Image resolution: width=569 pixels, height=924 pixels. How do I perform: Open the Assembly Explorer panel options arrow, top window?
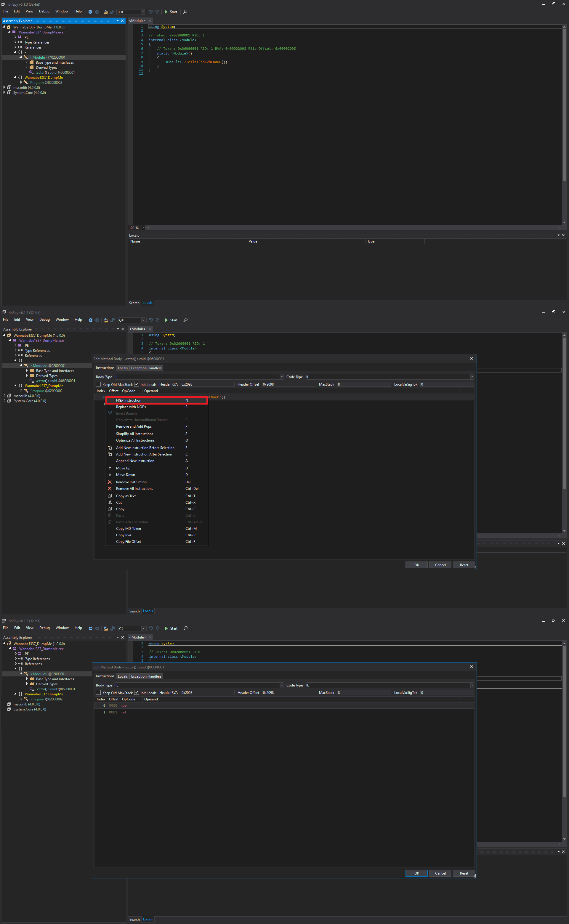tap(117, 21)
